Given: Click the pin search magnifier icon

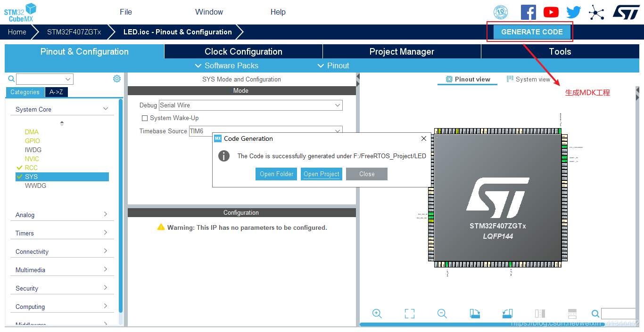Looking at the screenshot, I should click(595, 314).
